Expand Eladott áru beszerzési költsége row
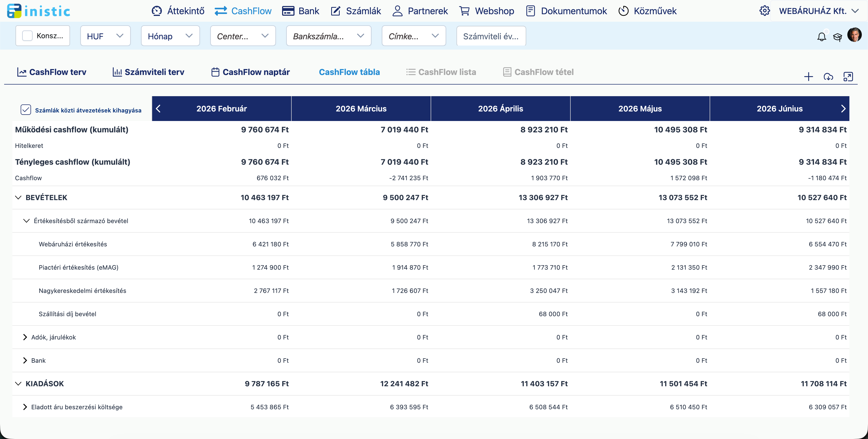This screenshot has height=439, width=868. [x=25, y=407]
